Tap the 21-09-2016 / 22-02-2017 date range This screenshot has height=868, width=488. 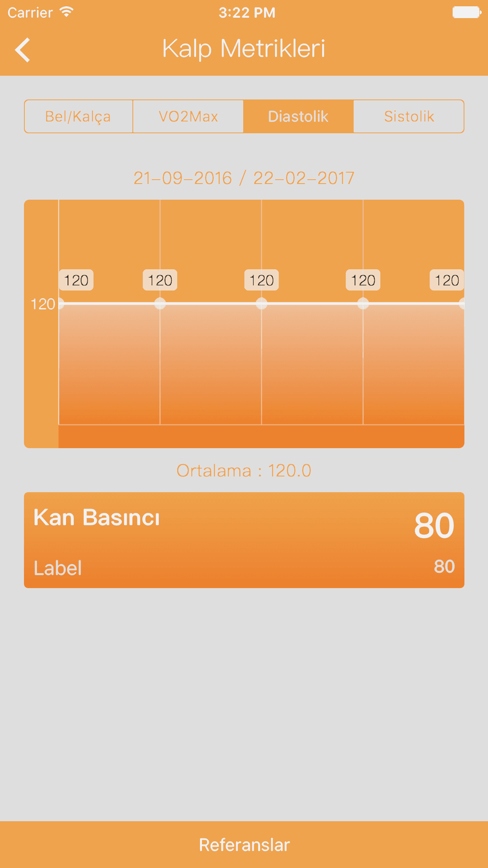click(x=244, y=178)
